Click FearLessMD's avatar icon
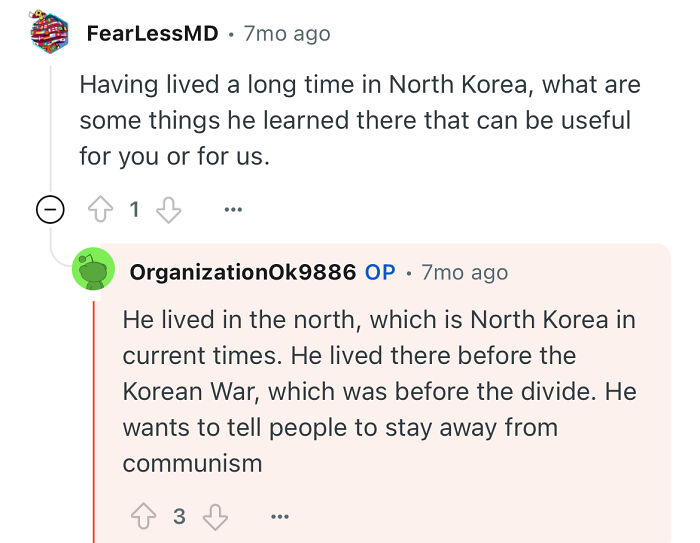This screenshot has height=543, width=700. (x=49, y=32)
